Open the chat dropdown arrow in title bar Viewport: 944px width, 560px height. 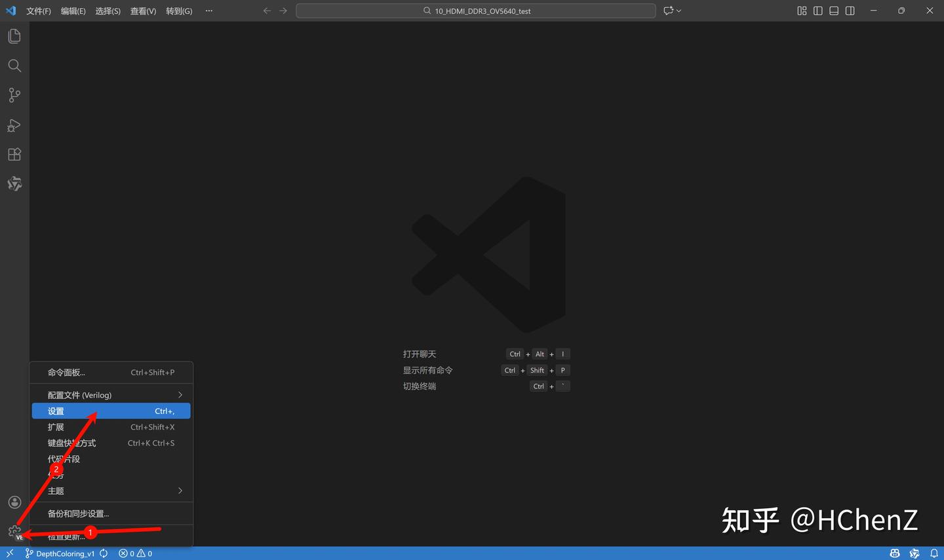pos(679,10)
